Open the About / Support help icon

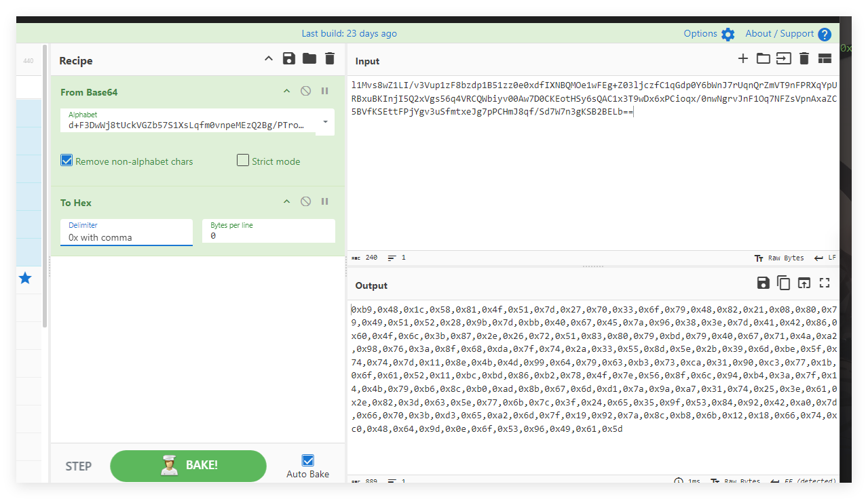[x=825, y=35]
